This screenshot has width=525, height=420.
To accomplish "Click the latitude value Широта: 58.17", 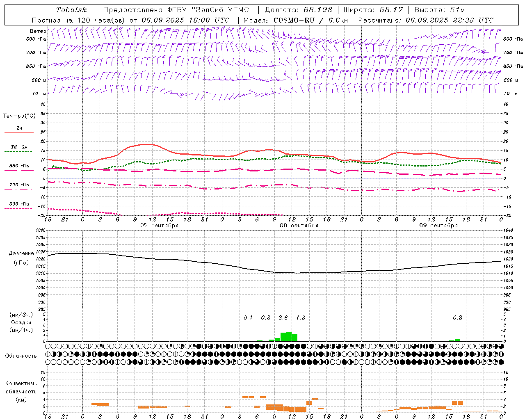I will coord(373,10).
